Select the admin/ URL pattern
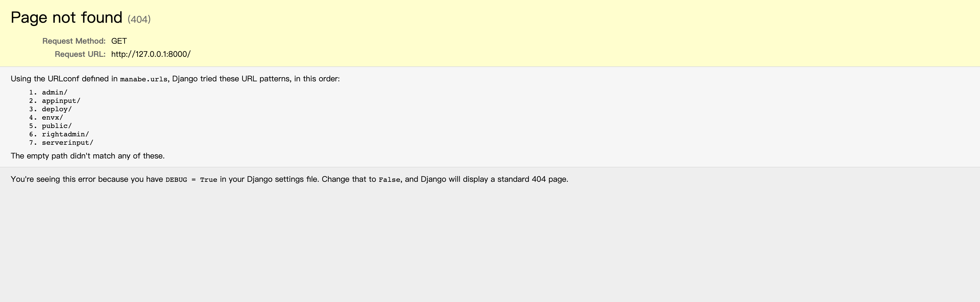Viewport: 980px width, 302px height. [x=55, y=92]
